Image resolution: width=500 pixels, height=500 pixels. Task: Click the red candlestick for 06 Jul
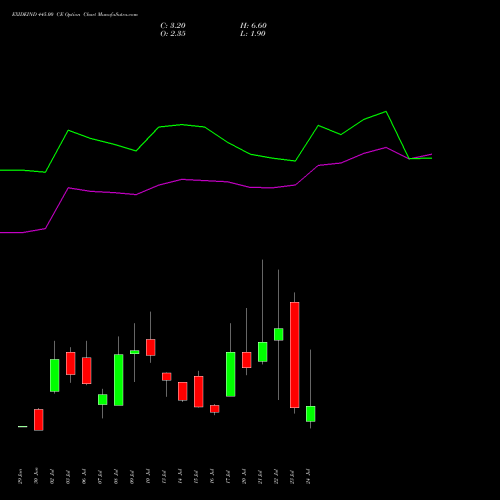click(x=87, y=371)
